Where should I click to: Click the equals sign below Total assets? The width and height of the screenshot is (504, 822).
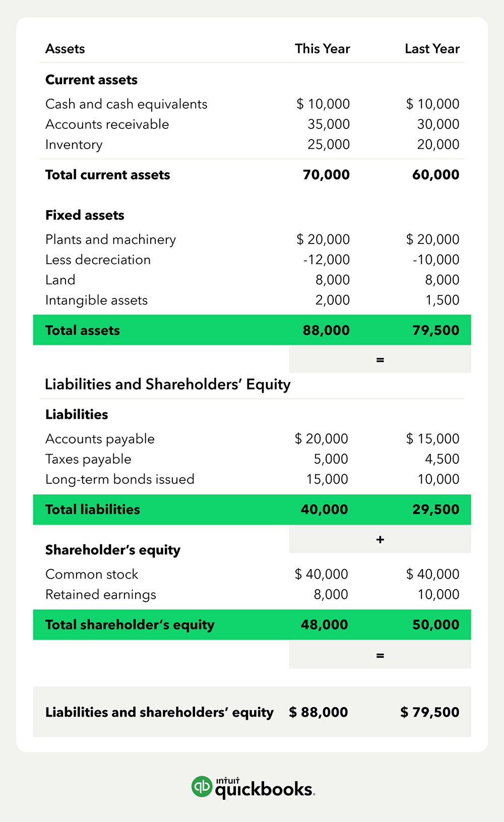(380, 360)
